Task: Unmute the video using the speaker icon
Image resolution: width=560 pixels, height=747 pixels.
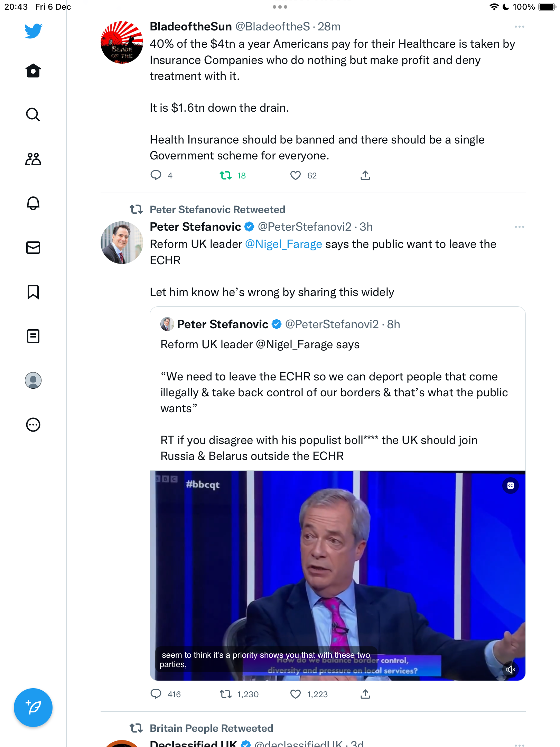Action: 511,670
